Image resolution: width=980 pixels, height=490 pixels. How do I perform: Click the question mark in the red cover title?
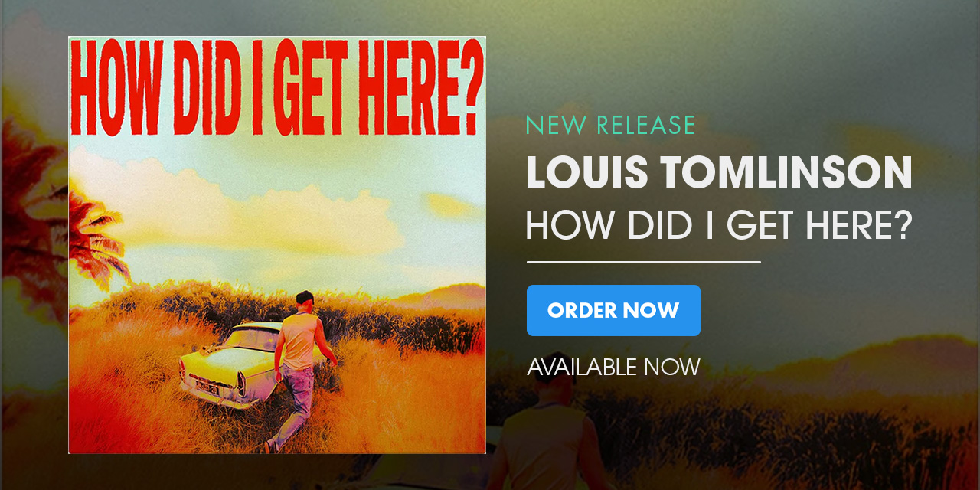(x=466, y=87)
